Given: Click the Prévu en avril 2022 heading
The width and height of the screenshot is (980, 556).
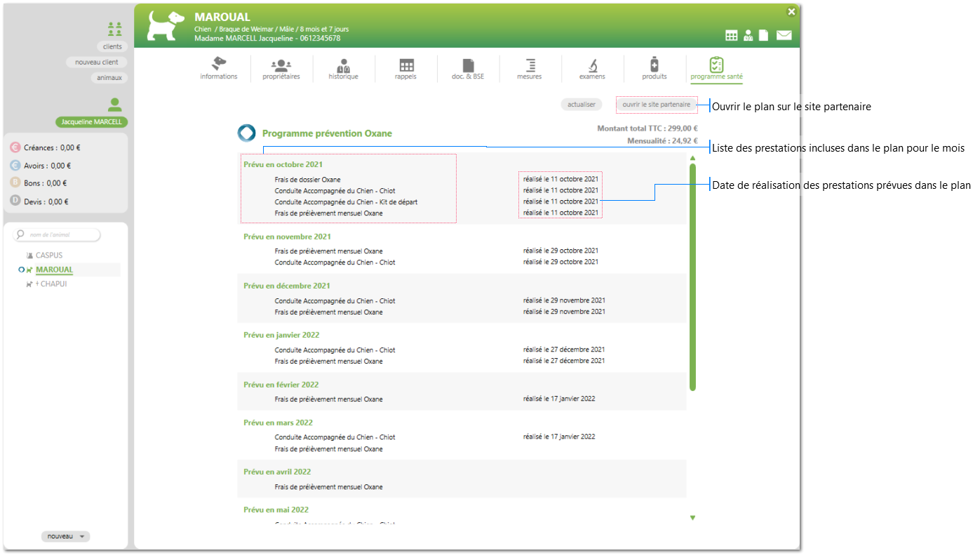Looking at the screenshot, I should 278,472.
